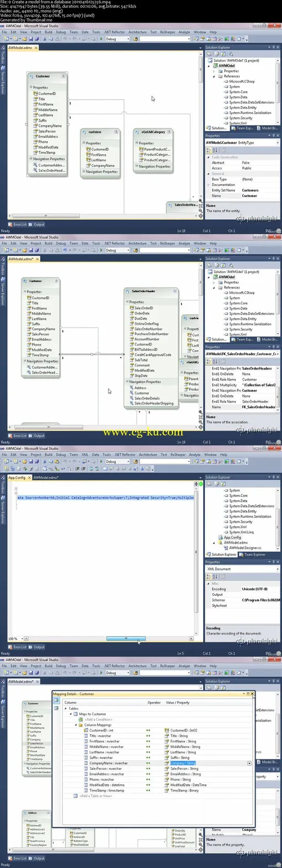Select CompanyName : nvarchar mapping row

(109, 763)
